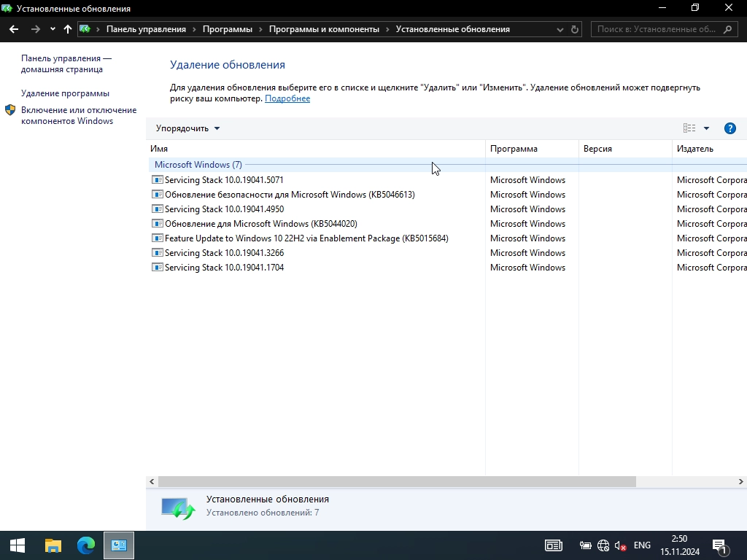The image size is (747, 560).
Task: Open File Explorer from the taskbar
Action: pyautogui.click(x=53, y=545)
